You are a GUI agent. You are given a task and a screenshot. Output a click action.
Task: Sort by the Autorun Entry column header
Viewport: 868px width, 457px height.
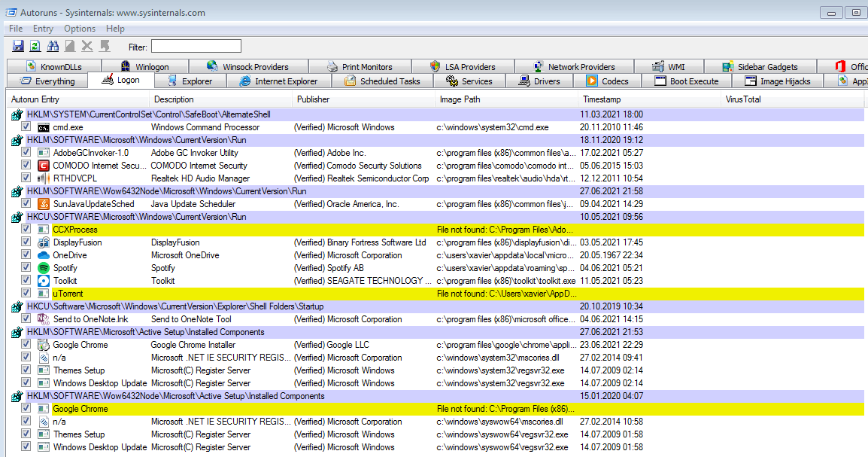(78, 99)
